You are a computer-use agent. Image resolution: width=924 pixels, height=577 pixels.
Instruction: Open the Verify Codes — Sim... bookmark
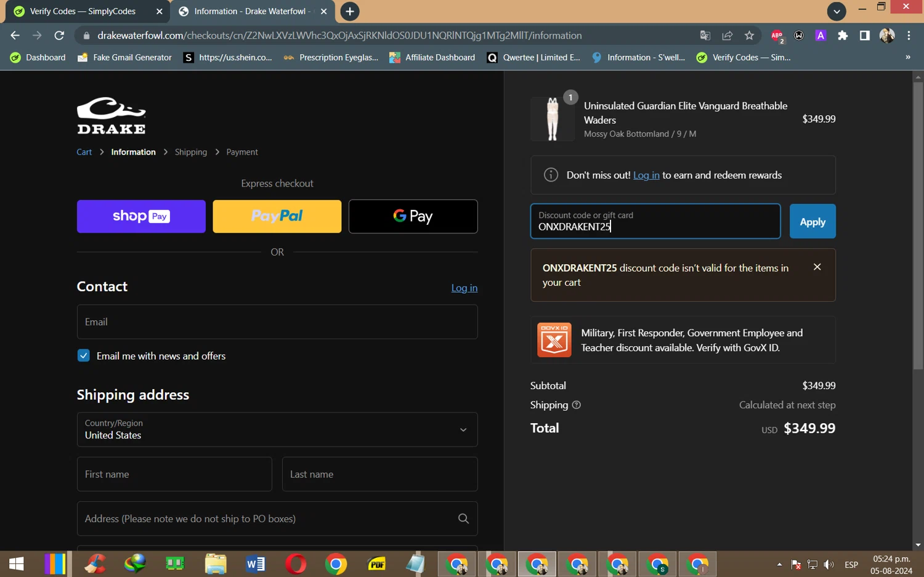(x=744, y=57)
